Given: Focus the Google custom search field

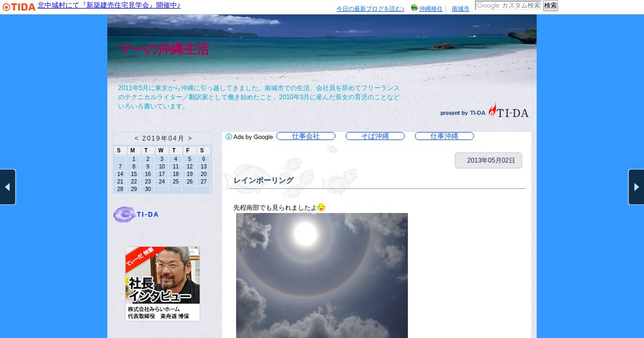Looking at the screenshot, I should tap(508, 5).
